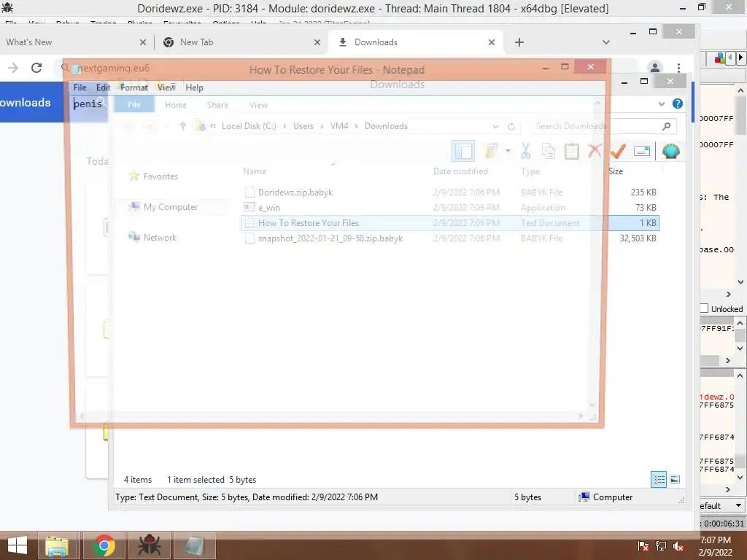The height and width of the screenshot is (560, 747).
Task: Click the blue shell icon in Explorer toolbar
Action: point(671,151)
